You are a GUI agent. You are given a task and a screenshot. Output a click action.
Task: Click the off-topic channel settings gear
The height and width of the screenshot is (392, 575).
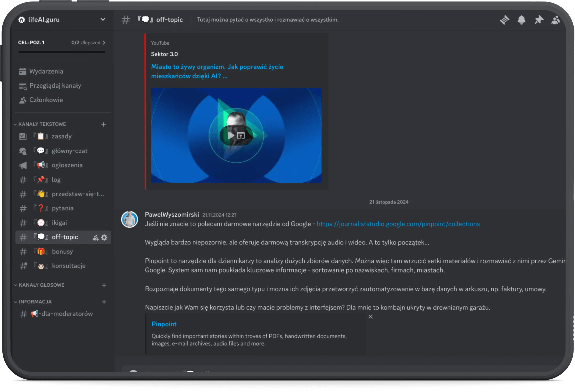pos(104,238)
